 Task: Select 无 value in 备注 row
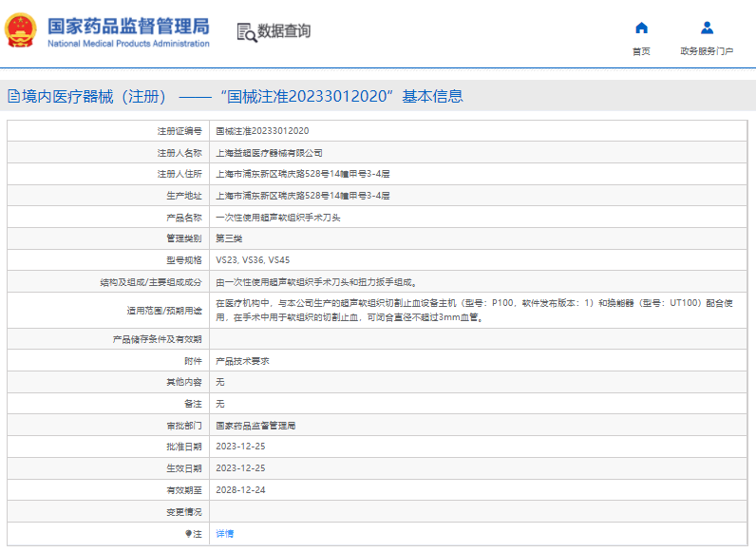219,404
